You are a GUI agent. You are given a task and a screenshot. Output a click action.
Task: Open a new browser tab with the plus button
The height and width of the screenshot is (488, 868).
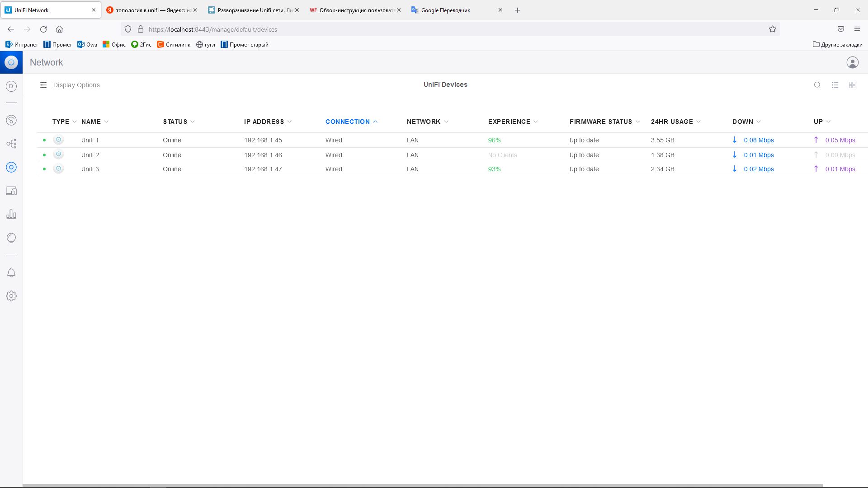518,10
